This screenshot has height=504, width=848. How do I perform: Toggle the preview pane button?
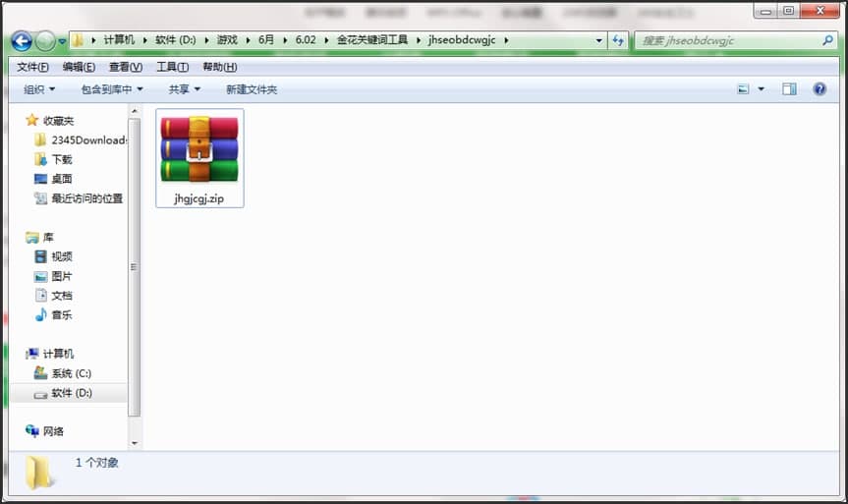click(x=789, y=89)
